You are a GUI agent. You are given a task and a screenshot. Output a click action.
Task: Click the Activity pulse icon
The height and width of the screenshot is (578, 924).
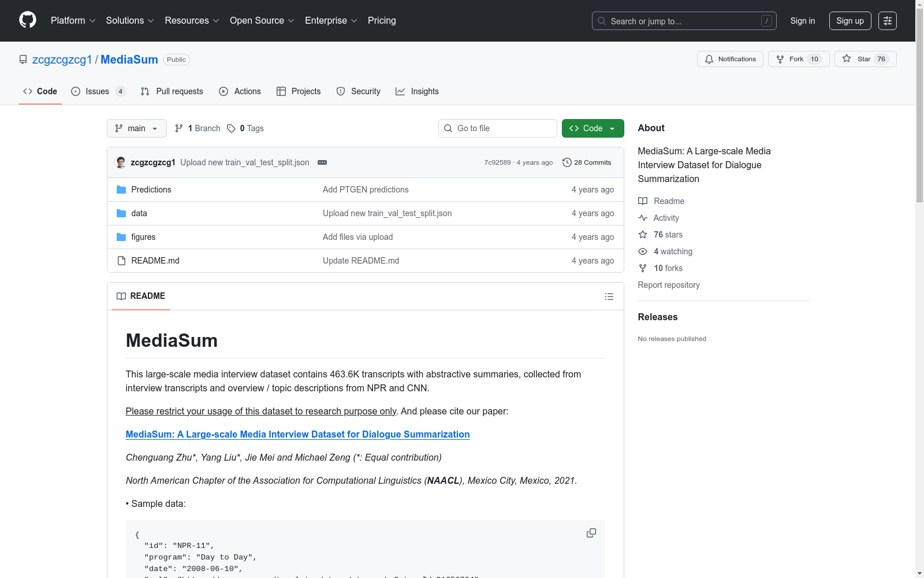point(643,218)
